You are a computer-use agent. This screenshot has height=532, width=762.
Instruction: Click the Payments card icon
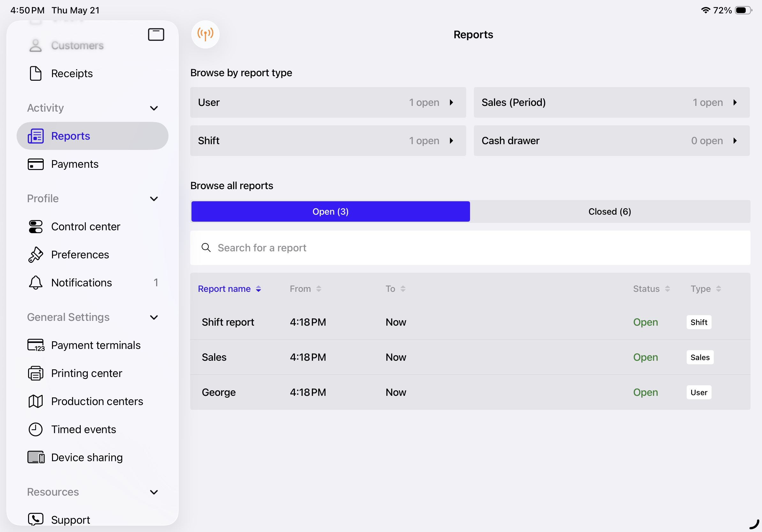coord(35,164)
